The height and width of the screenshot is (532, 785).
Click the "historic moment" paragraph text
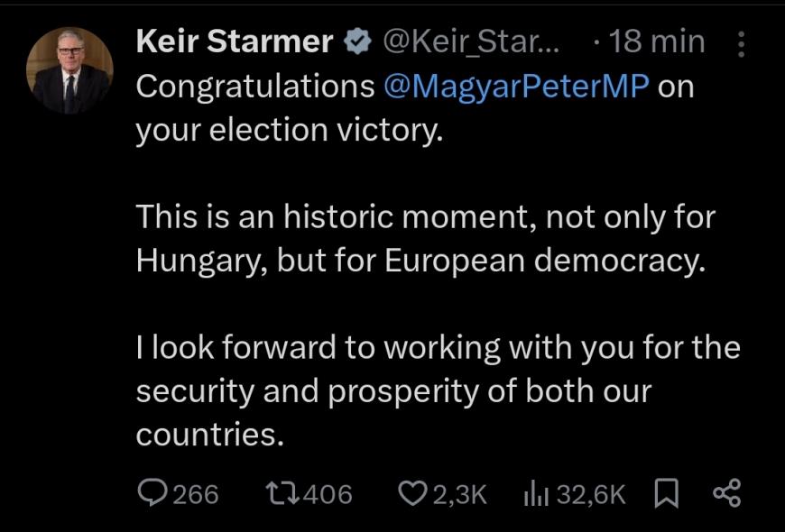tap(424, 239)
